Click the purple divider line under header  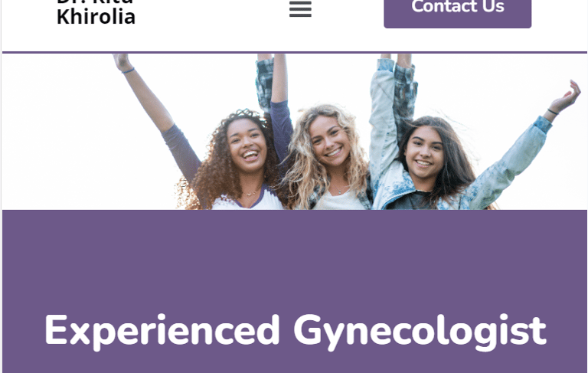[294, 52]
